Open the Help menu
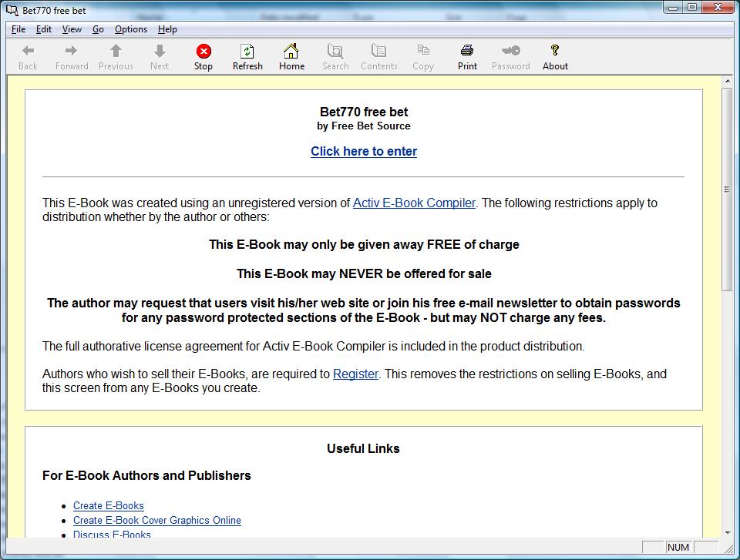 coord(167,29)
